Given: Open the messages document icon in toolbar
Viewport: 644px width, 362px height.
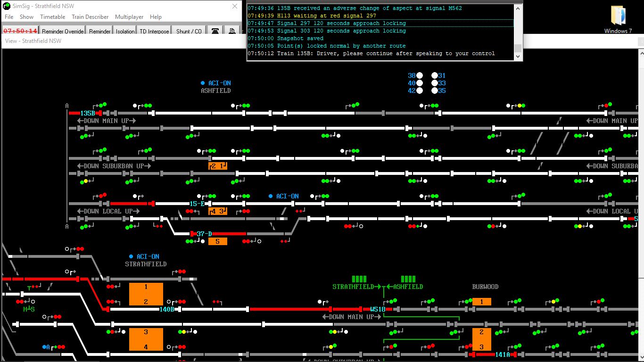Looking at the screenshot, I should click(x=232, y=31).
